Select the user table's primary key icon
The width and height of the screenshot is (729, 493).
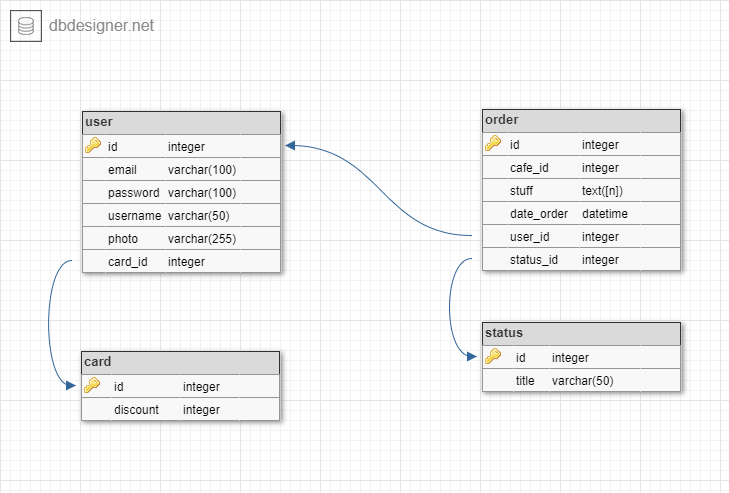coord(93,146)
